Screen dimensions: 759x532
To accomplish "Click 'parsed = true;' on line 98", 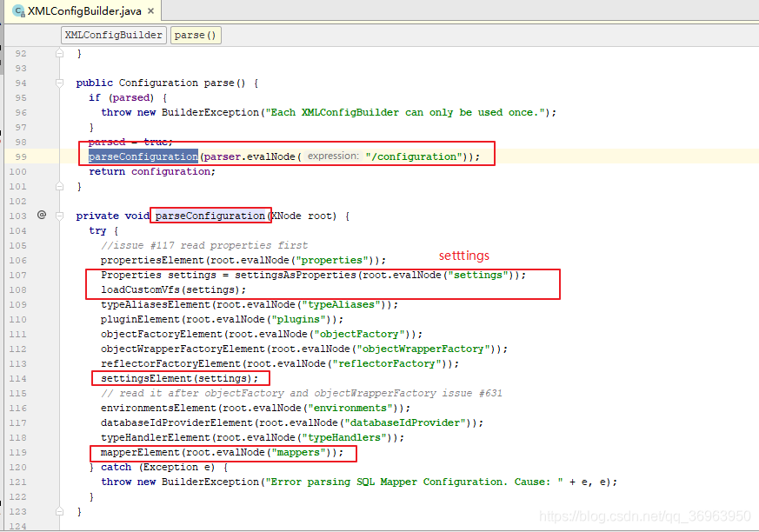I will [130, 142].
